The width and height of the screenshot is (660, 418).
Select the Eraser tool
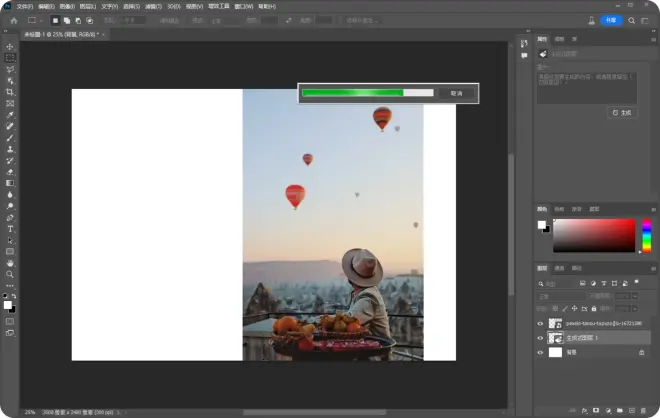[10, 172]
